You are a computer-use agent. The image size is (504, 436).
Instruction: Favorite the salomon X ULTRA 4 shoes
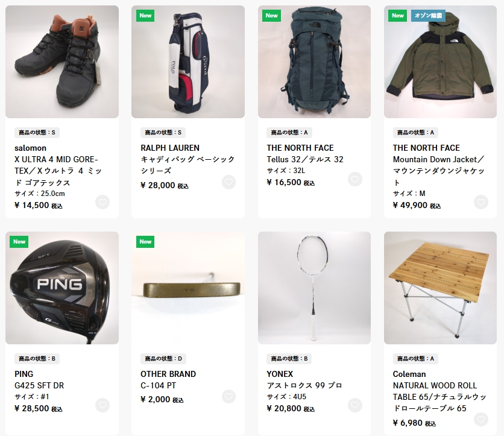pyautogui.click(x=102, y=202)
